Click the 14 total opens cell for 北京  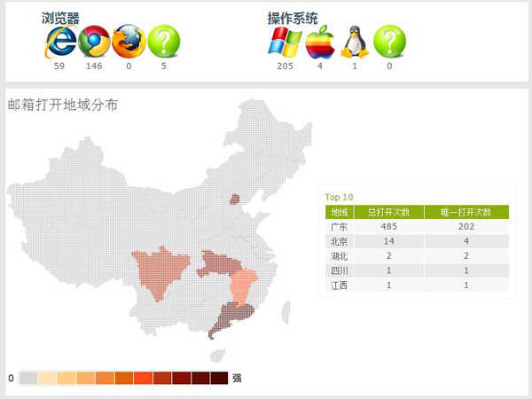point(389,241)
